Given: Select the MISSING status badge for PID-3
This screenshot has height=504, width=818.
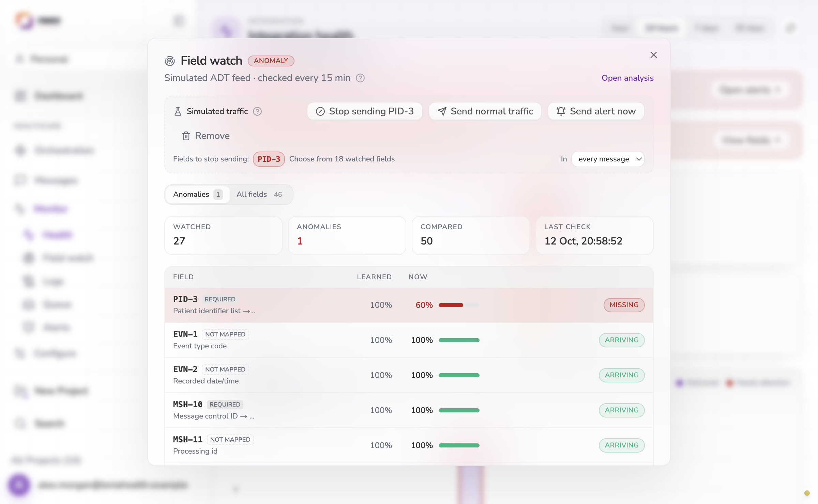Looking at the screenshot, I should click(x=624, y=305).
